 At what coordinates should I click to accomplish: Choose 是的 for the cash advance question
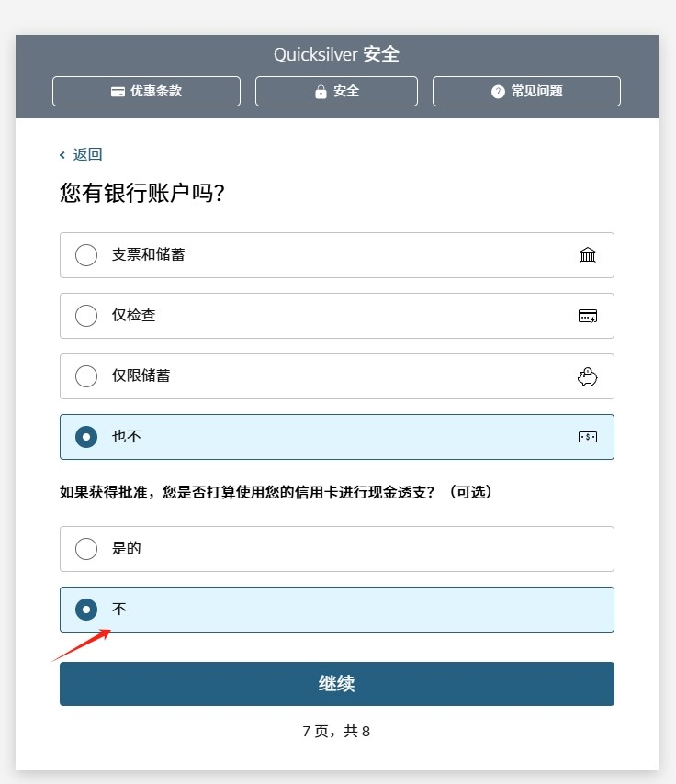point(86,549)
